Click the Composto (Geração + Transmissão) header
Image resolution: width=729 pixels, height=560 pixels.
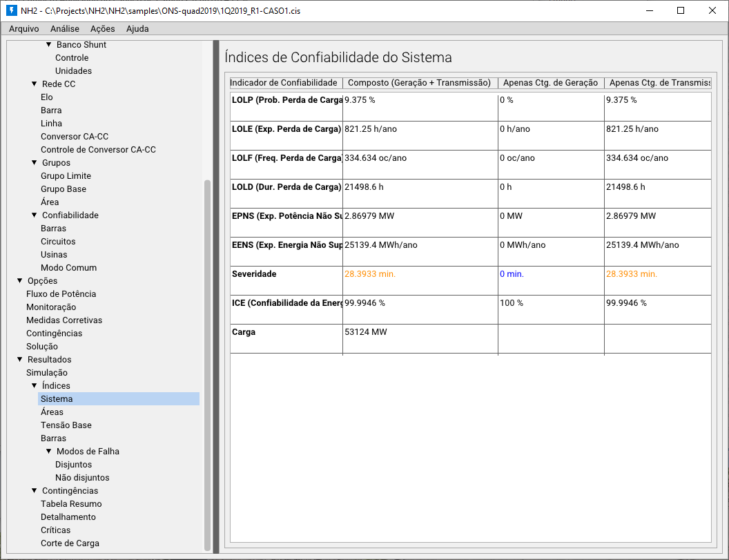click(x=420, y=83)
